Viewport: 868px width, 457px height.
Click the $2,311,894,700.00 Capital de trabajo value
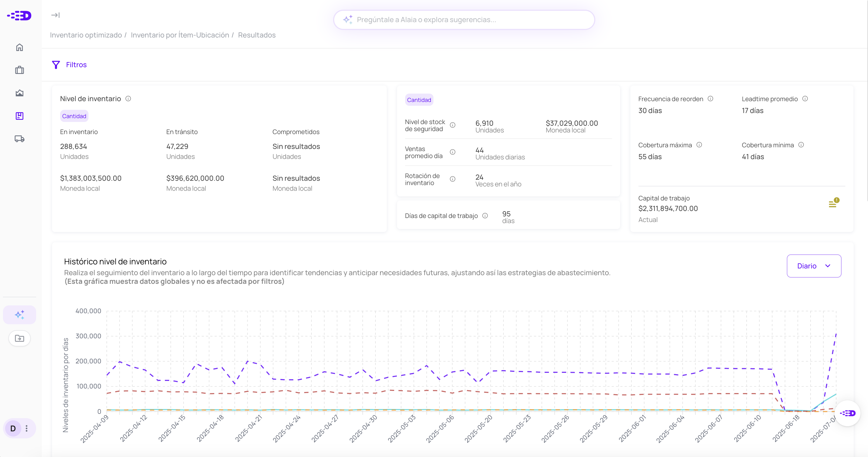coord(668,209)
